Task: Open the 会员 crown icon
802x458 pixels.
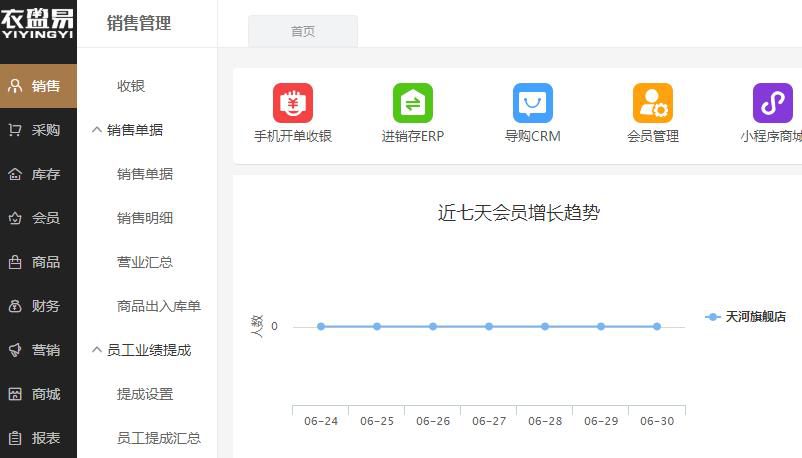Action: [x=15, y=218]
